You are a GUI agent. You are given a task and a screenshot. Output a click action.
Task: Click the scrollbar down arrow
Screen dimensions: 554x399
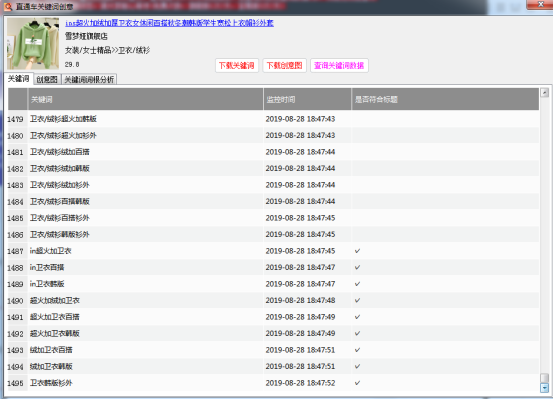(x=544, y=388)
